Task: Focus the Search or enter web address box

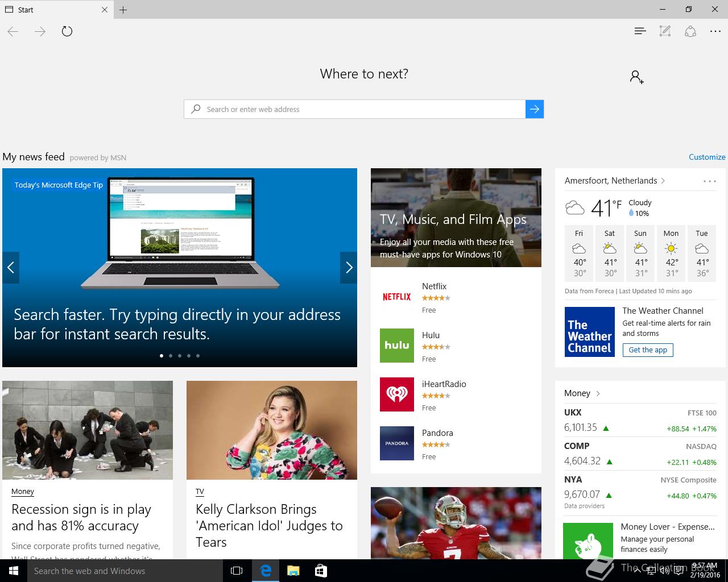Action: click(354, 109)
